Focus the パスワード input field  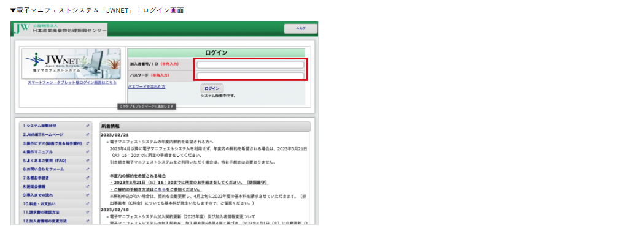click(x=250, y=76)
